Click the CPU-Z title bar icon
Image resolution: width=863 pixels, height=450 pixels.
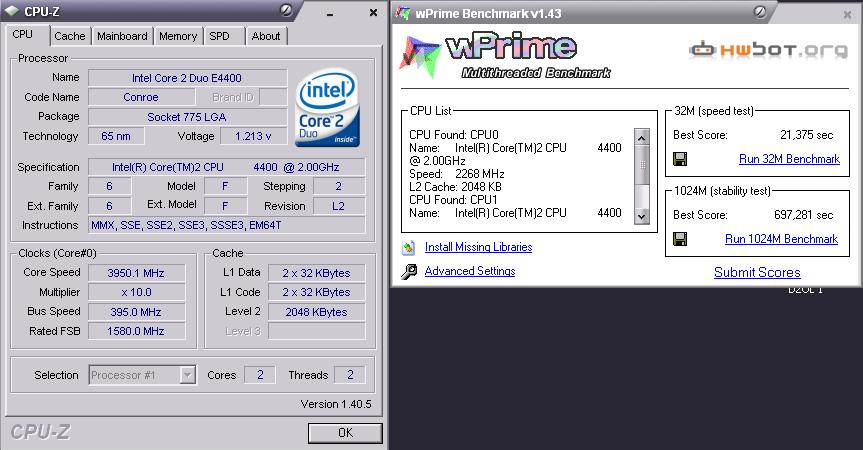click(12, 12)
